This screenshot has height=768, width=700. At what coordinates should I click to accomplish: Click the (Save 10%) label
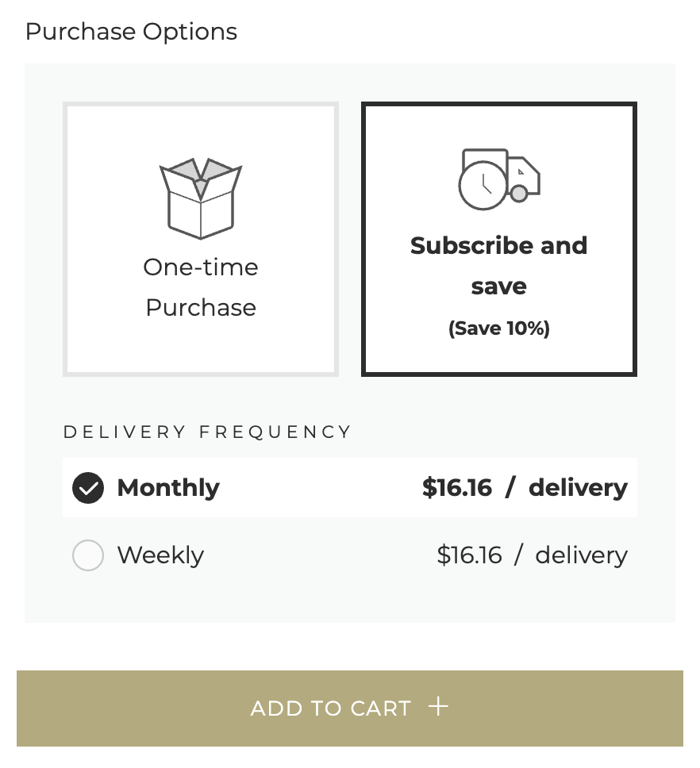click(x=498, y=328)
